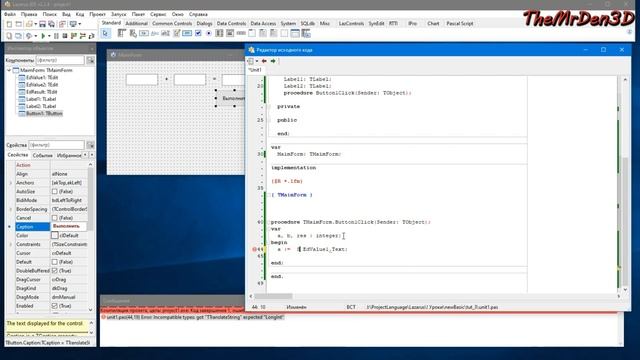Viewport: 640px width, 360px height.
Task: Click the Pause button in main toolbar
Action: [x=56, y=36]
